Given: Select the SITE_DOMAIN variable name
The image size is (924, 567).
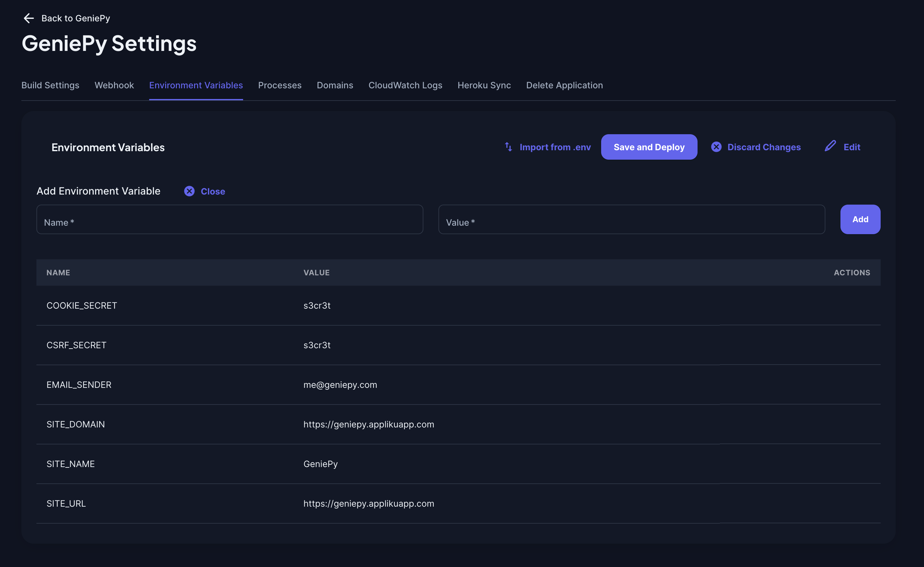Looking at the screenshot, I should coord(76,424).
